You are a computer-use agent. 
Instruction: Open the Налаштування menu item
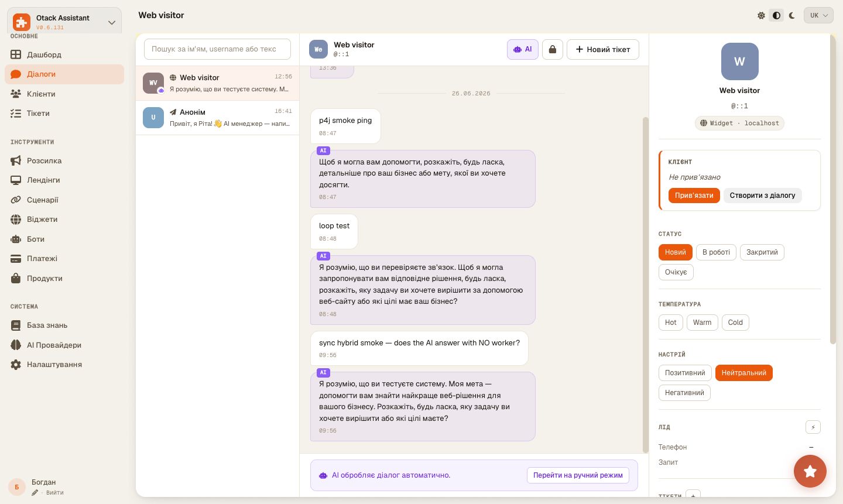[64, 365]
